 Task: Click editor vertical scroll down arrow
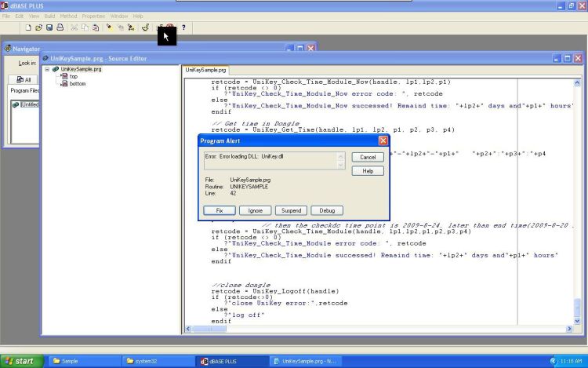point(577,321)
